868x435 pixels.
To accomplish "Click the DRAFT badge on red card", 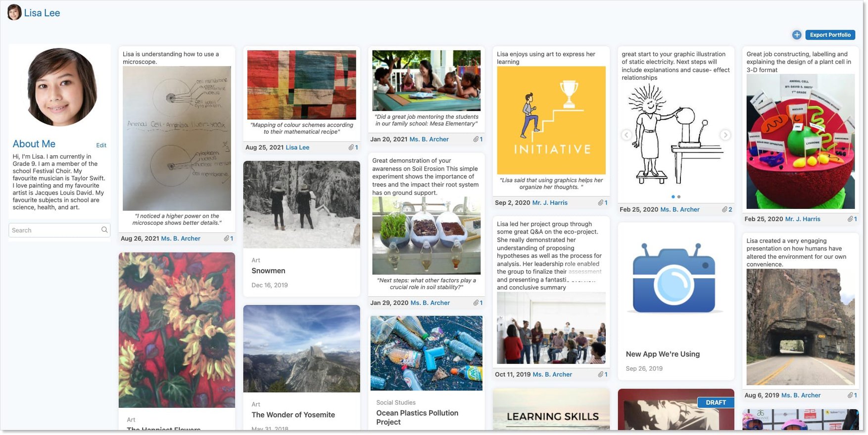I will (x=716, y=403).
